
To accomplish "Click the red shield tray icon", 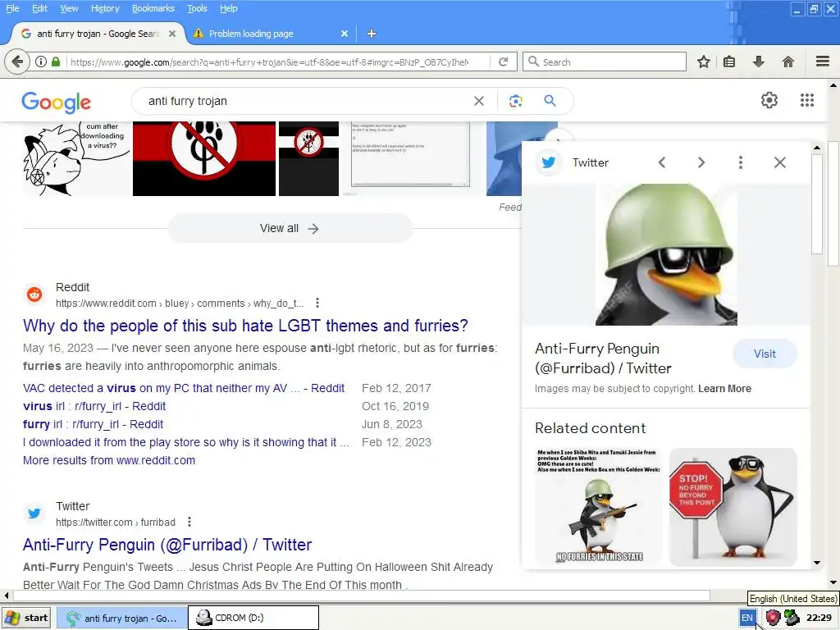I will pos(773,618).
